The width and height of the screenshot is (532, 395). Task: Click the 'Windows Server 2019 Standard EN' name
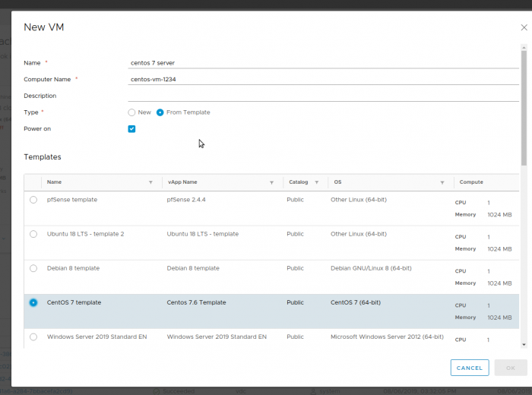tap(97, 337)
